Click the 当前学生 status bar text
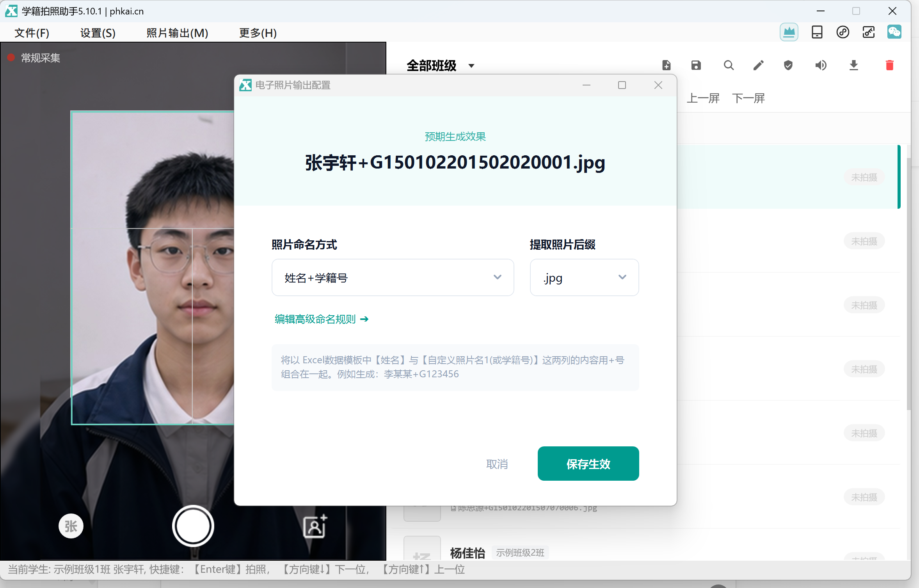This screenshot has width=919, height=588. click(x=236, y=569)
